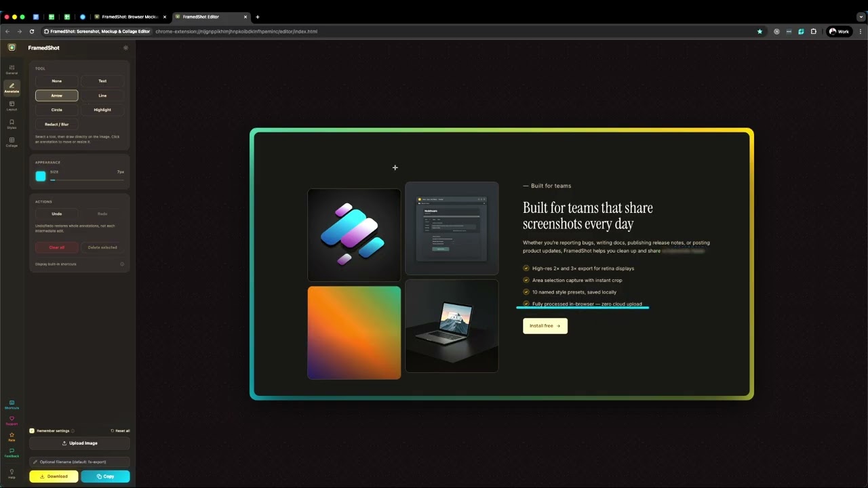Select the Redact / Blur tool

coord(57,125)
